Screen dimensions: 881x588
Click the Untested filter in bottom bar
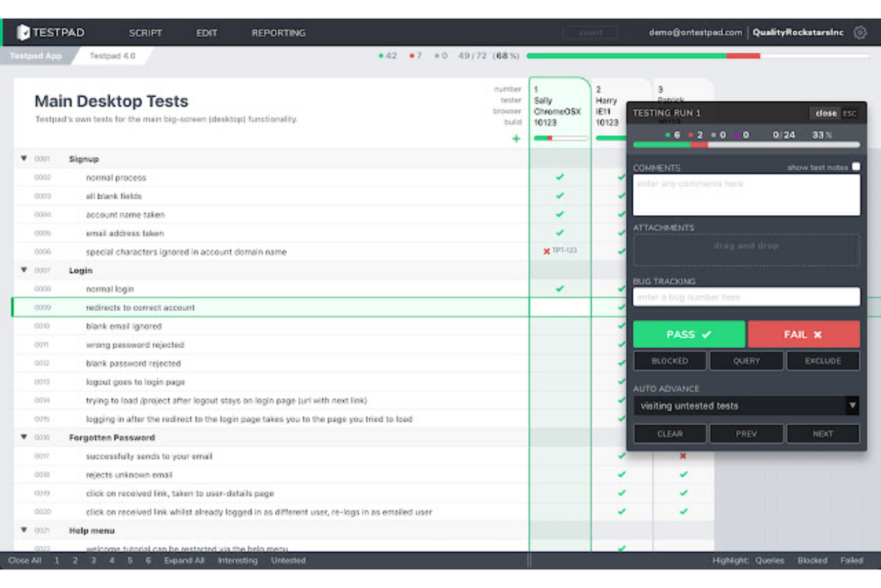288,560
